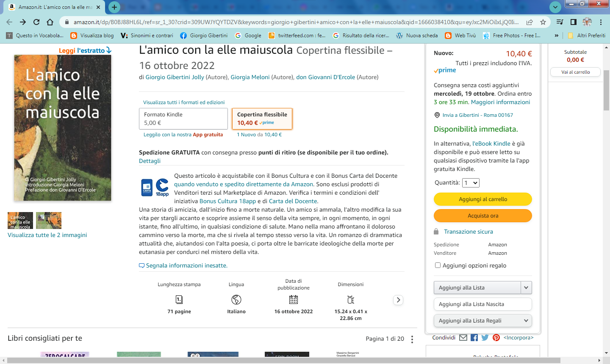
Task: Share product on Pinterest icon
Action: [496, 337]
